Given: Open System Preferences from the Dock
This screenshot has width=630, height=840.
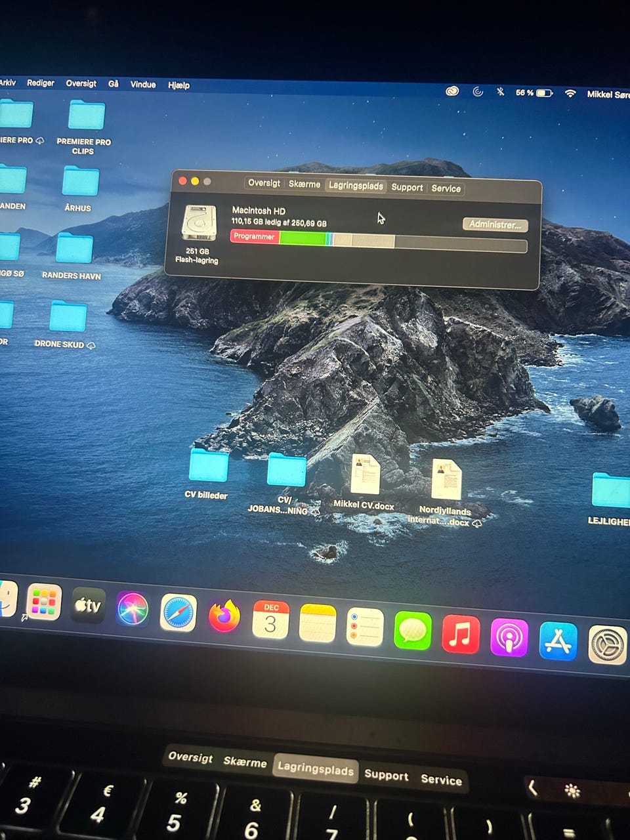Looking at the screenshot, I should (x=608, y=645).
